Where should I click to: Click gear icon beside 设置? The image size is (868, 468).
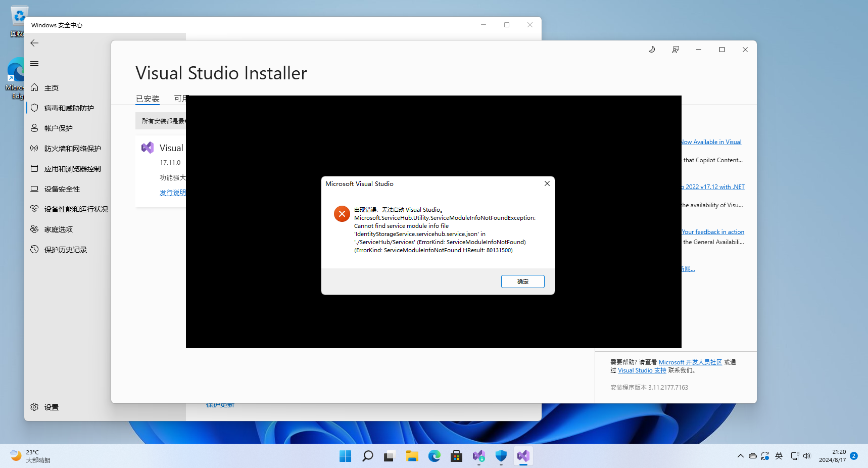(34, 407)
